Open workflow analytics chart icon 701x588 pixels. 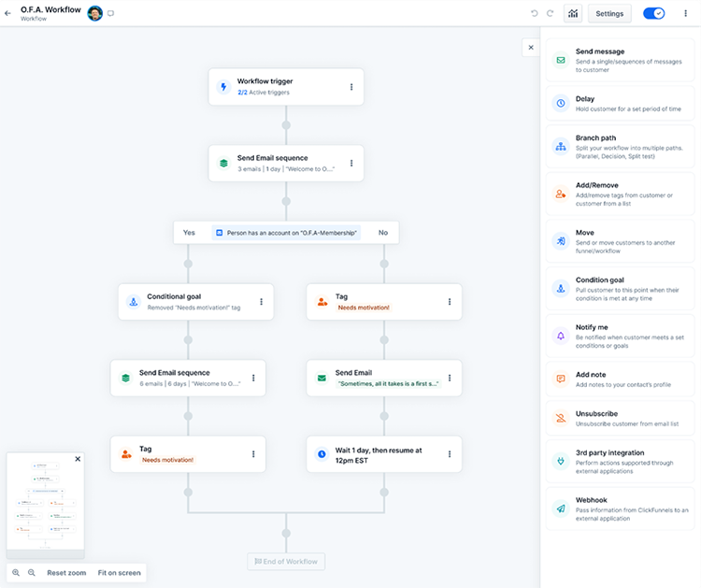pyautogui.click(x=573, y=13)
